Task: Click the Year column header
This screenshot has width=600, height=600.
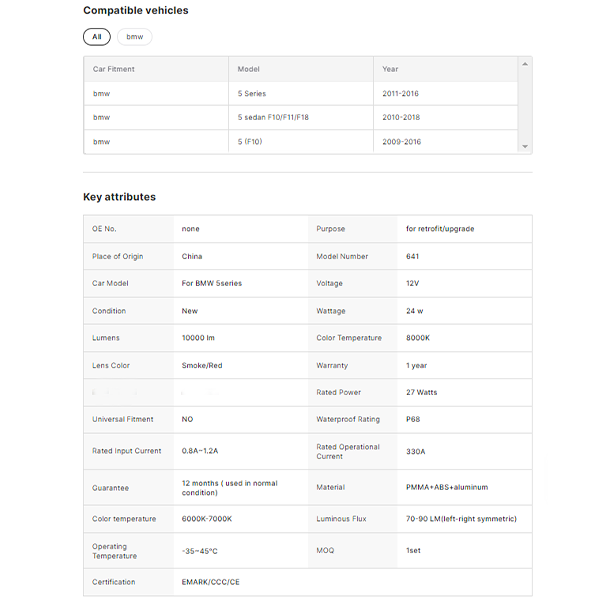Action: tap(390, 69)
